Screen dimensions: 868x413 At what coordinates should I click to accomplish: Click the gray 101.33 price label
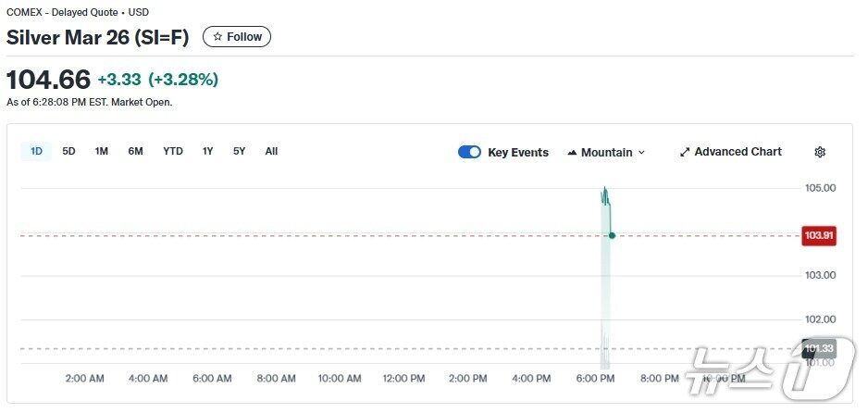click(819, 349)
